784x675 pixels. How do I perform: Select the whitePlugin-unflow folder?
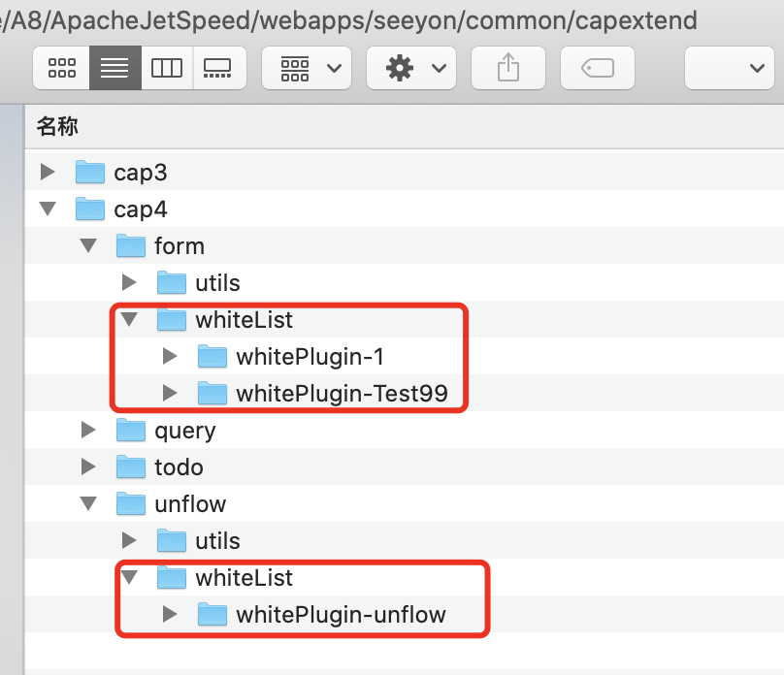[341, 615]
